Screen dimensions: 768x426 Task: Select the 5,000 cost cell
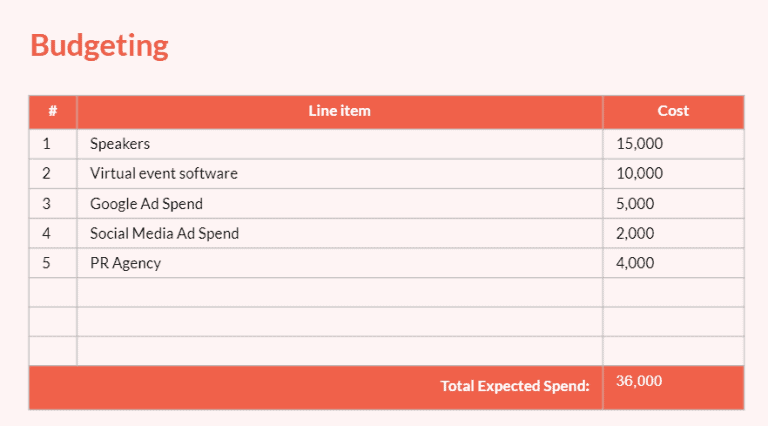tap(636, 204)
